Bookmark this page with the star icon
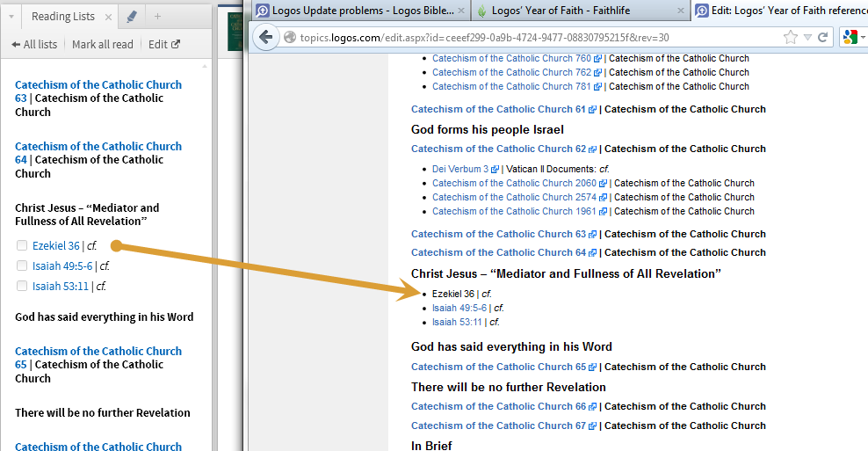The height and width of the screenshot is (451, 868). tap(791, 37)
